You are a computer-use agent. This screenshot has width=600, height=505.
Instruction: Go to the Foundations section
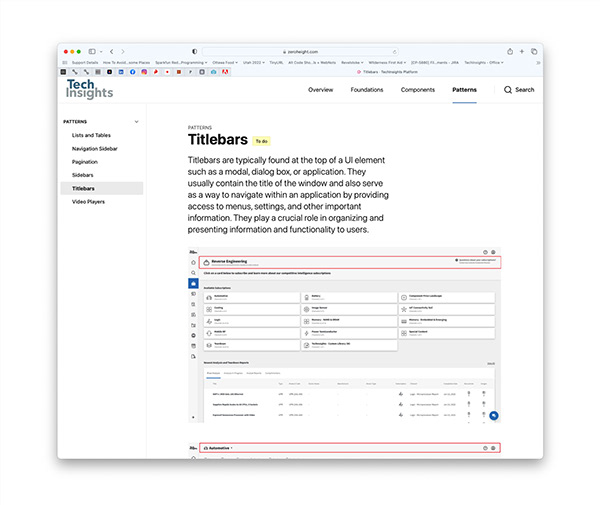367,90
